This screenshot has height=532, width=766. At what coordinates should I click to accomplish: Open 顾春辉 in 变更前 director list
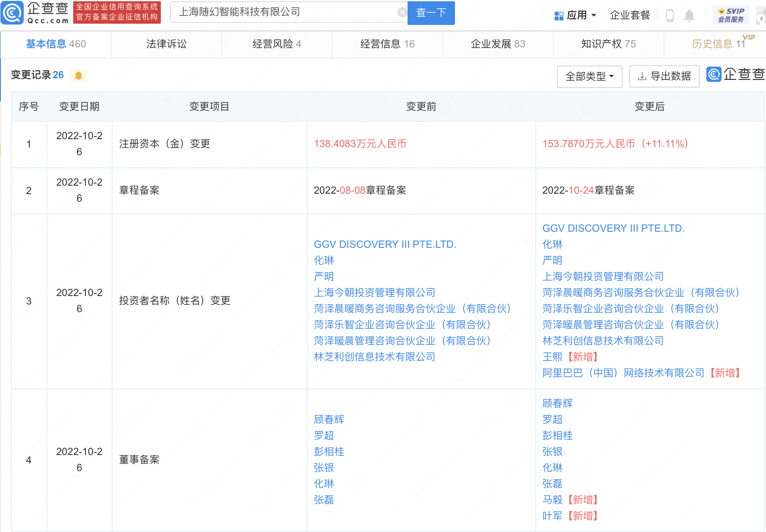pos(329,420)
